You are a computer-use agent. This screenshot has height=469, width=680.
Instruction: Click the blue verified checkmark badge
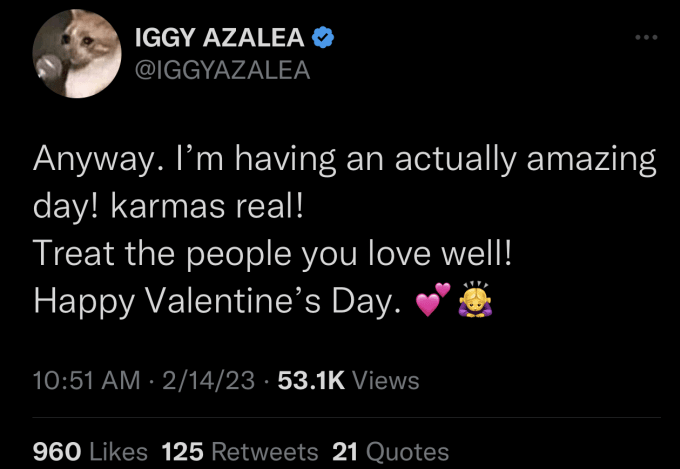[323, 37]
